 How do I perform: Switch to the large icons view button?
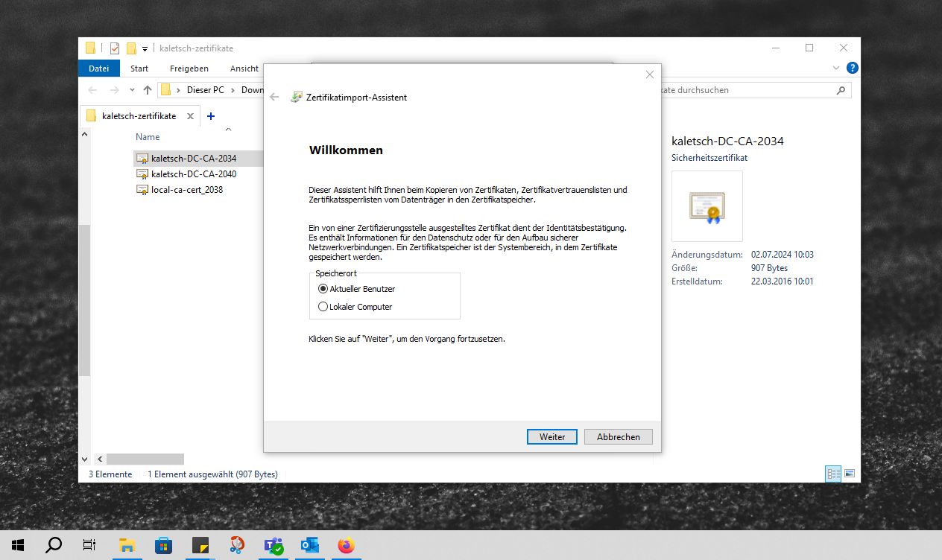pyautogui.click(x=849, y=474)
